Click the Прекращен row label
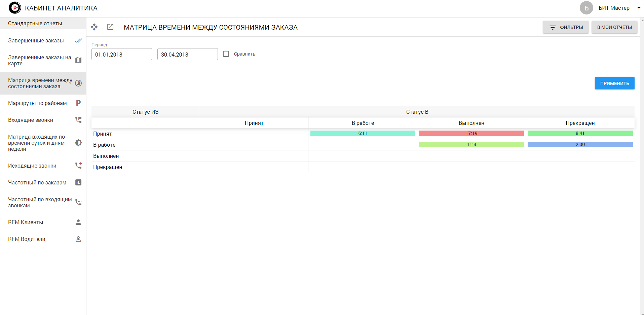Image resolution: width=644 pixels, height=315 pixels. point(108,167)
